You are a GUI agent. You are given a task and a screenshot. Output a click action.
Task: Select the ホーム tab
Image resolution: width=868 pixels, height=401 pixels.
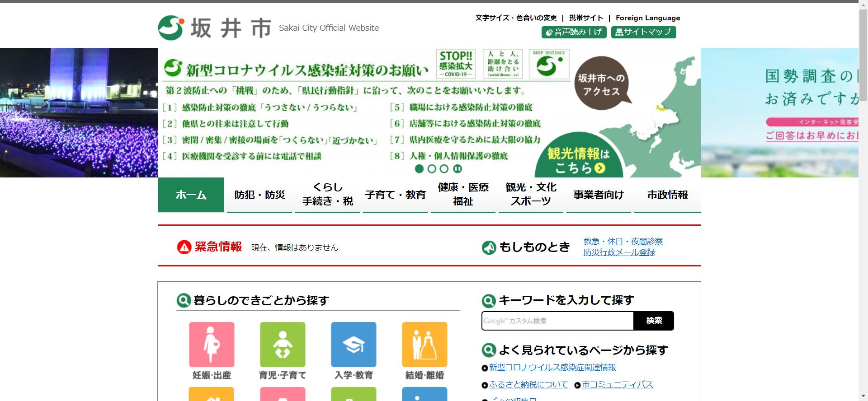tap(191, 195)
